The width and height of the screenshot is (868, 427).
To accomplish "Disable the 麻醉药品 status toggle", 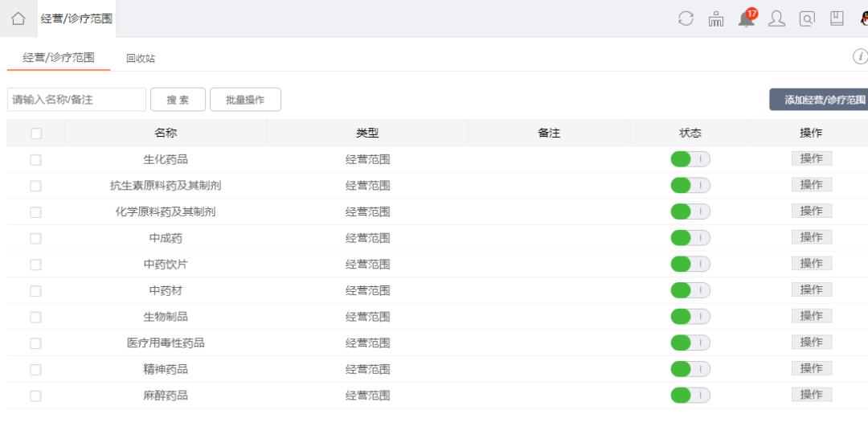I will point(690,396).
